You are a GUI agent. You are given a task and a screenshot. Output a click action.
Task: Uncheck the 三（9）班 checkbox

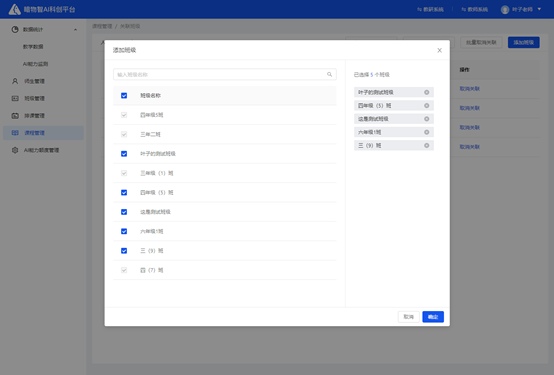point(124,251)
